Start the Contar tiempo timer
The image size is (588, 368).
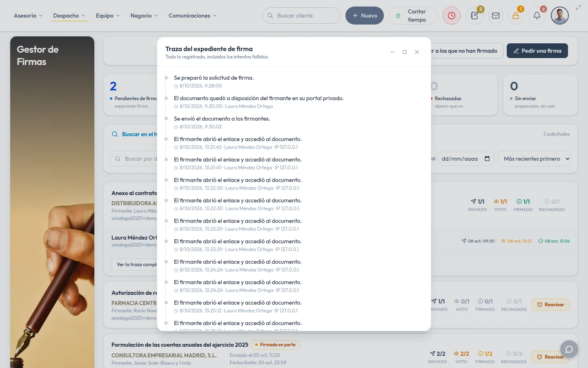(x=413, y=16)
